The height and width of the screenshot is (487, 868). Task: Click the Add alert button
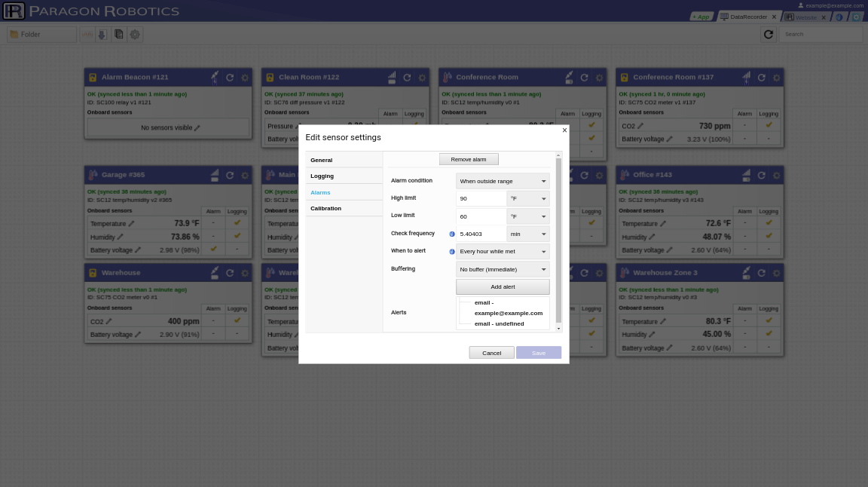tap(503, 287)
